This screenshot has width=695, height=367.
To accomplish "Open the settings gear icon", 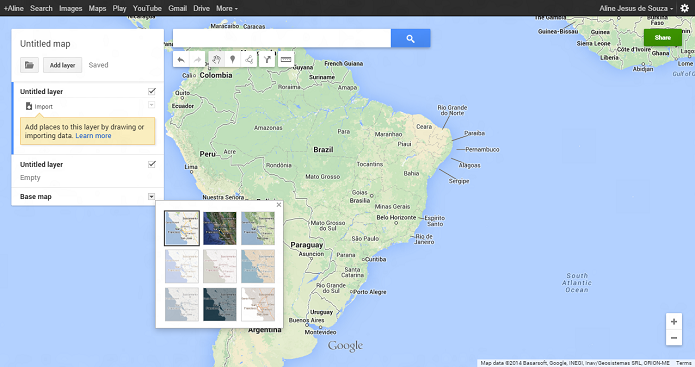I will pos(685,8).
